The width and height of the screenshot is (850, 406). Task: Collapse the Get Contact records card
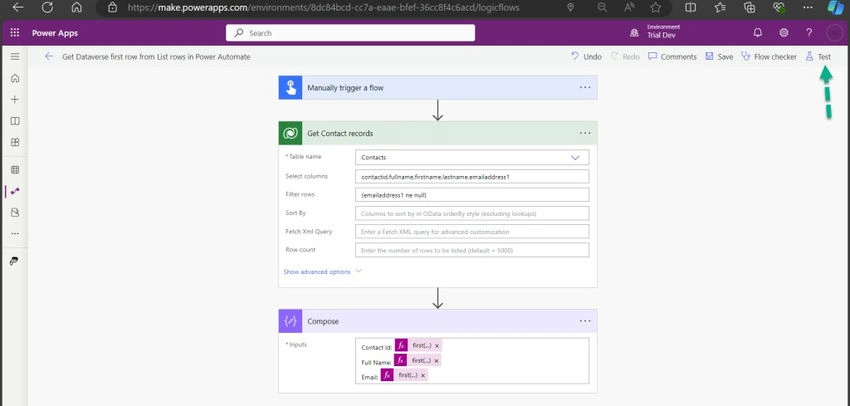(x=438, y=133)
